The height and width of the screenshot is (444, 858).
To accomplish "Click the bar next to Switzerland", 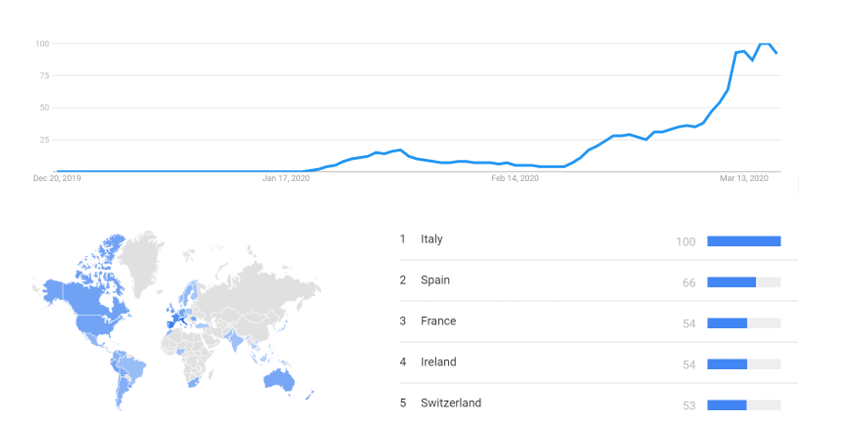I will (727, 405).
